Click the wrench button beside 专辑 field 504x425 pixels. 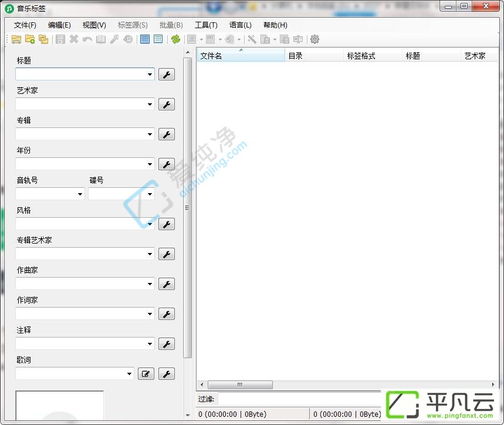tap(167, 134)
